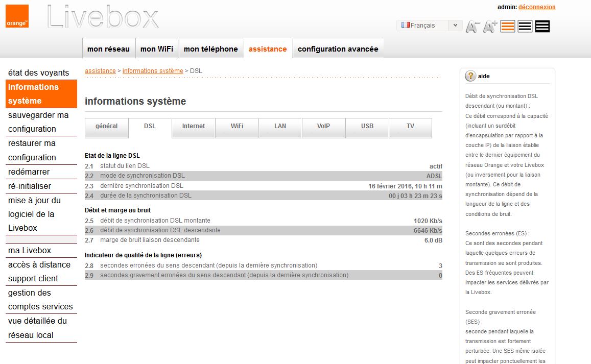Open the configuration avancée tab
Image resolution: width=591 pixels, height=364 pixels.
point(338,49)
